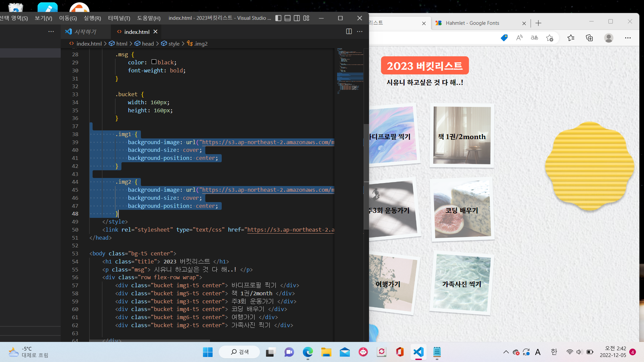Open the amazonaws URL on line 45
The width and height of the screenshot is (644, 362).
click(268, 190)
